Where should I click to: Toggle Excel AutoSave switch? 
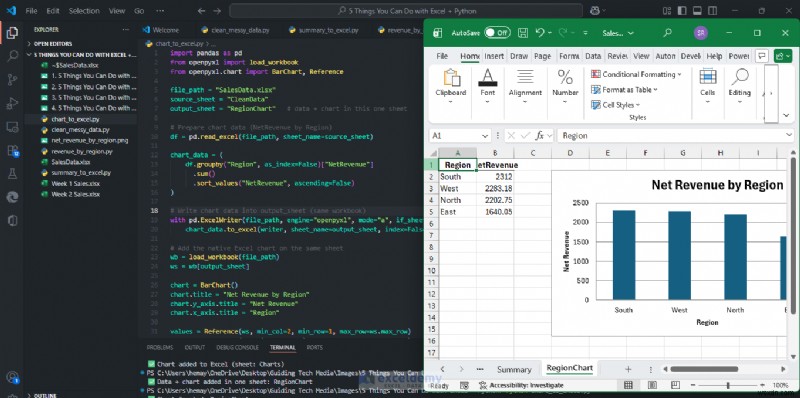tap(497, 33)
